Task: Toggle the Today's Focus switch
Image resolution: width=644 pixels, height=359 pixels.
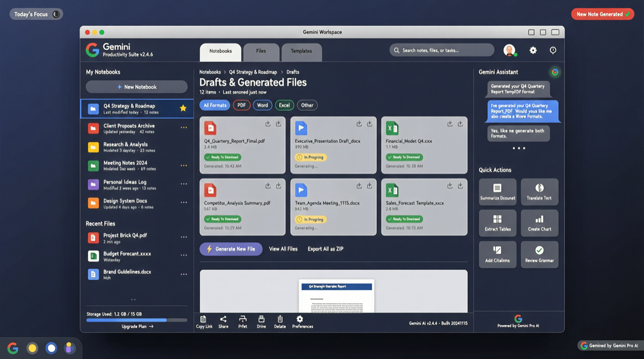Action: click(56, 14)
